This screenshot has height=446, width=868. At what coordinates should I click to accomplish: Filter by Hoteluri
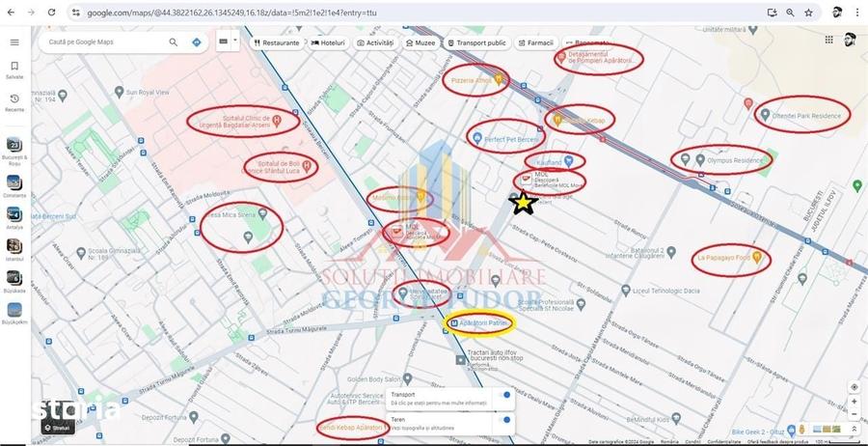[x=328, y=42]
